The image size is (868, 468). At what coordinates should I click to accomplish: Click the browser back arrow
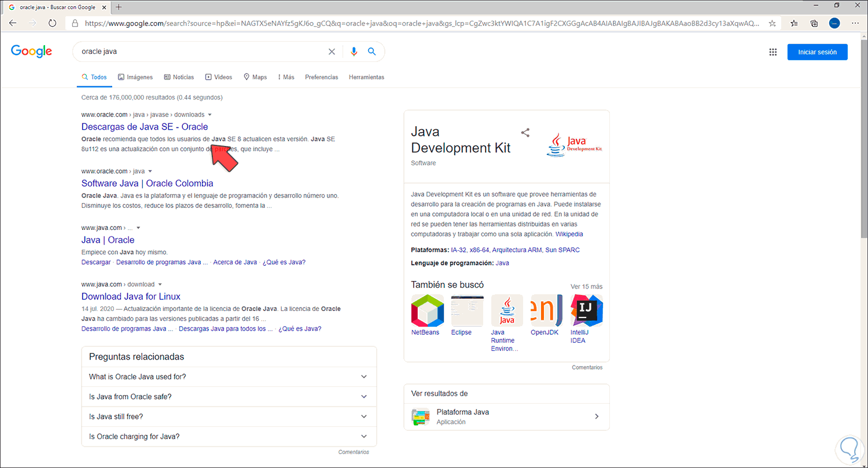click(13, 23)
